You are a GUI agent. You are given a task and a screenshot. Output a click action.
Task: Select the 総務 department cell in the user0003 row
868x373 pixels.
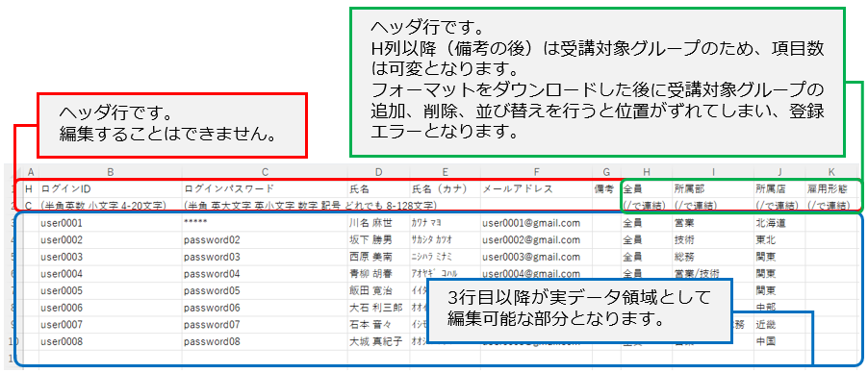pos(712,257)
